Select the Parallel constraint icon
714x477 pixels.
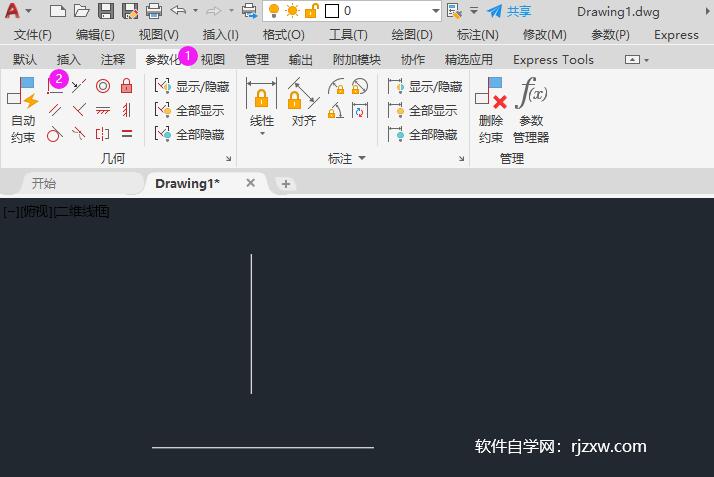point(55,110)
